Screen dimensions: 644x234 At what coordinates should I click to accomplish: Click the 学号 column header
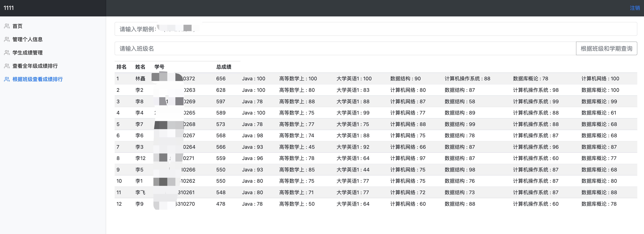click(159, 67)
